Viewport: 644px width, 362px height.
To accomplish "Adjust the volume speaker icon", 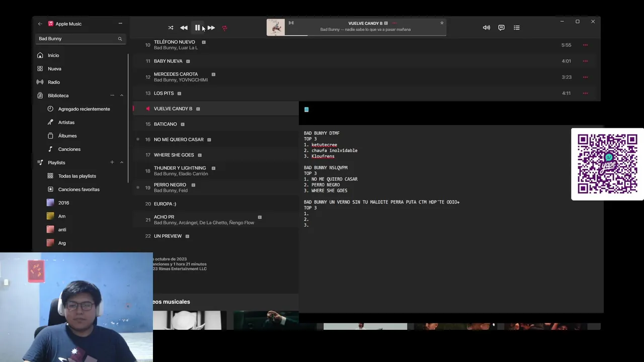I will point(487,28).
